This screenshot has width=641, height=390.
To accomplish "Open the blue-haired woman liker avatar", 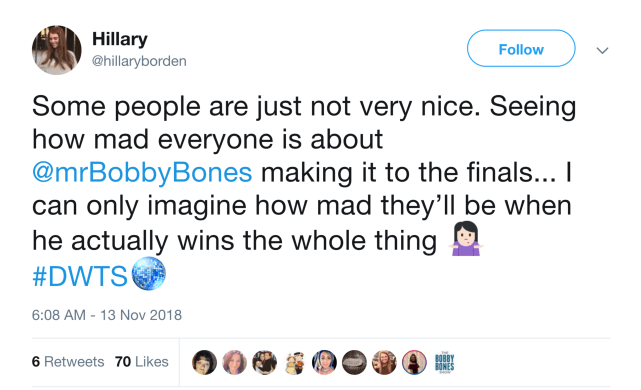I will [324, 362].
